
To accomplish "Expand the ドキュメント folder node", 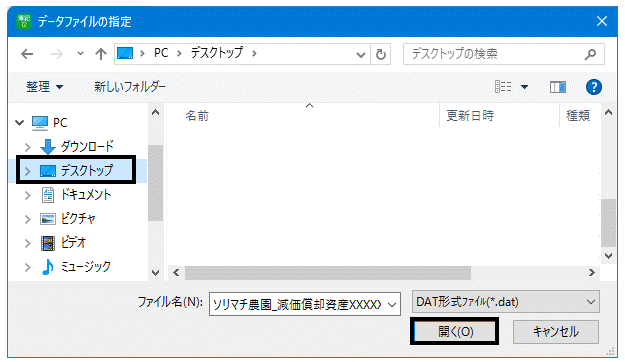I will coord(27,195).
